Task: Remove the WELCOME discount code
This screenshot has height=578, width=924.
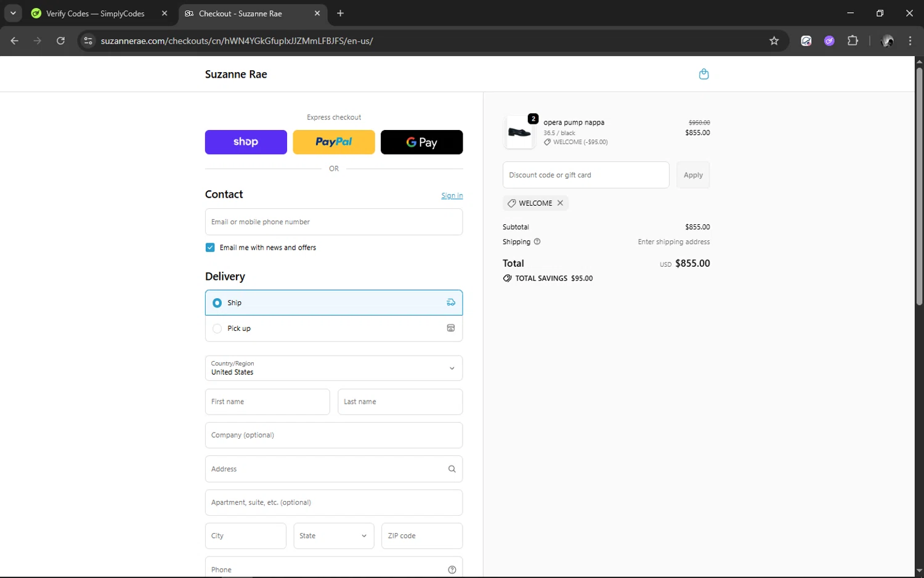Action: (x=560, y=203)
